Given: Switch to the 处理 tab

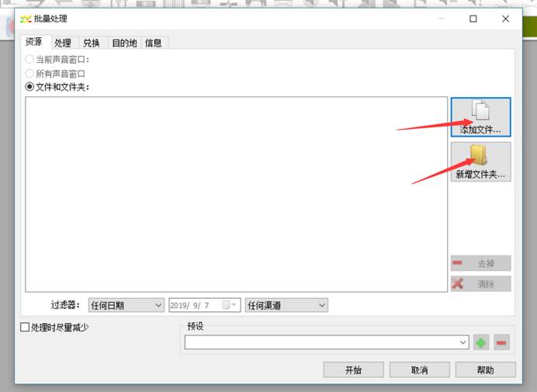Looking at the screenshot, I should pos(63,43).
